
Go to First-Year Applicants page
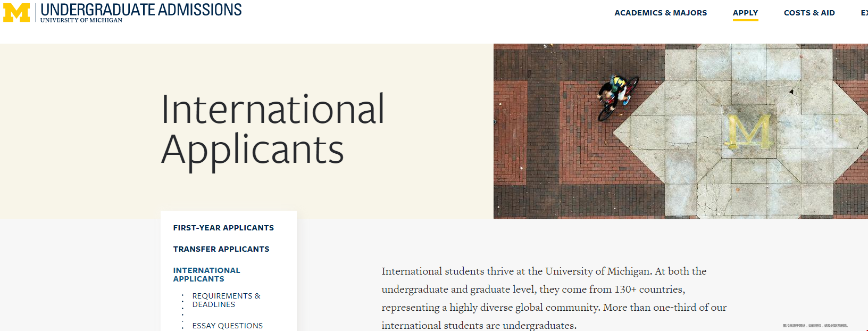coord(223,228)
